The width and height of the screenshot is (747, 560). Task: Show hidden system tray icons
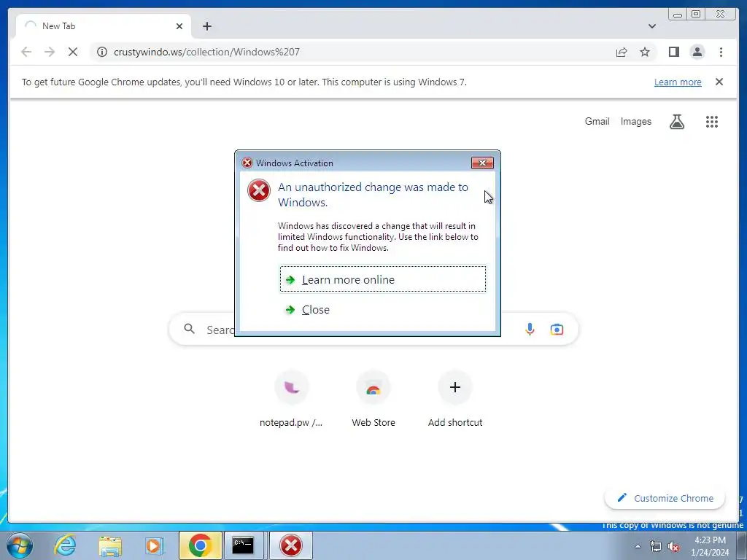tap(638, 546)
